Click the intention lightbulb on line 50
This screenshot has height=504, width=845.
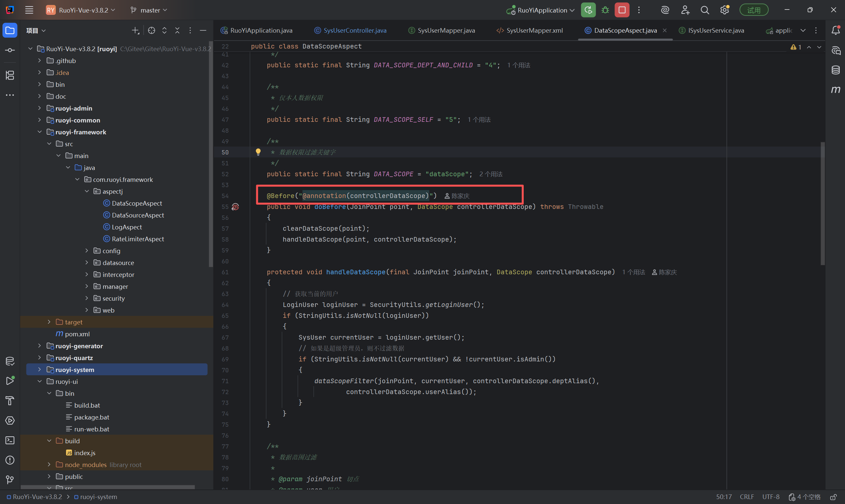click(x=258, y=152)
